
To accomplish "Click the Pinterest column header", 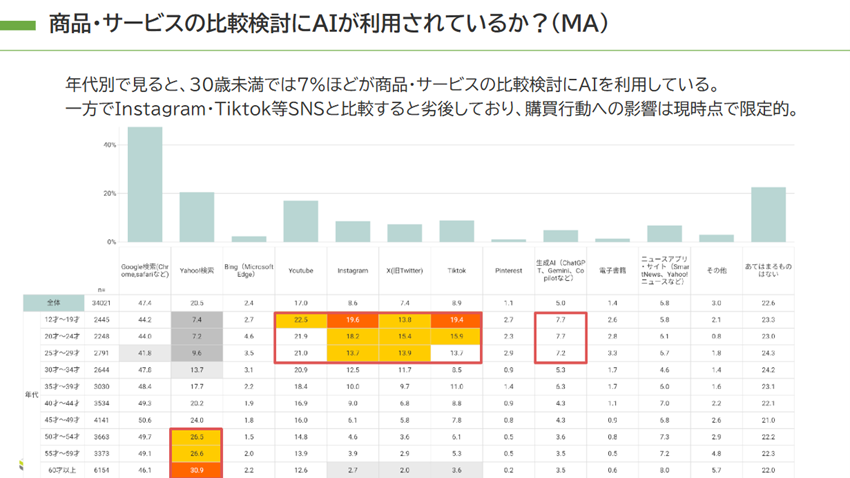I will [508, 270].
